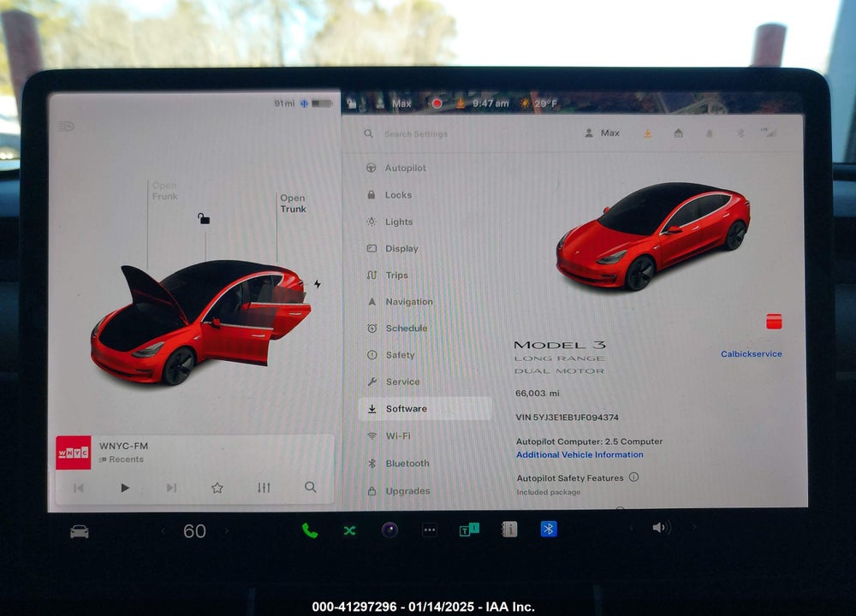Tap Open Trunk
856x616 pixels.
293,204
